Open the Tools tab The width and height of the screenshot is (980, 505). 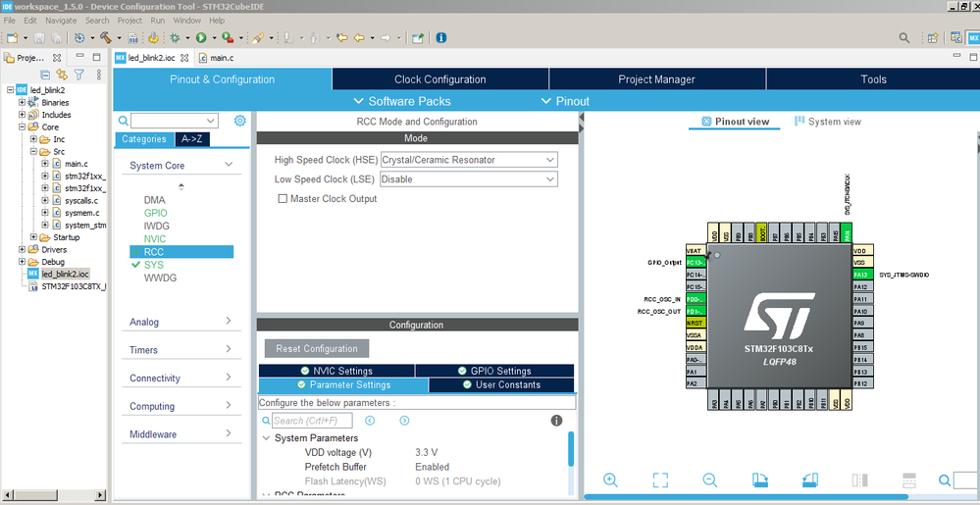pyautogui.click(x=873, y=79)
